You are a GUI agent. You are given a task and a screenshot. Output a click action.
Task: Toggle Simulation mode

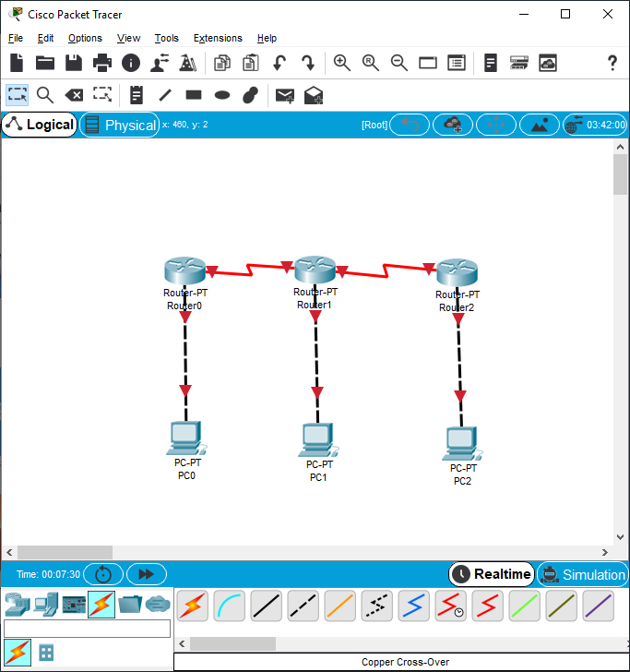[583, 574]
